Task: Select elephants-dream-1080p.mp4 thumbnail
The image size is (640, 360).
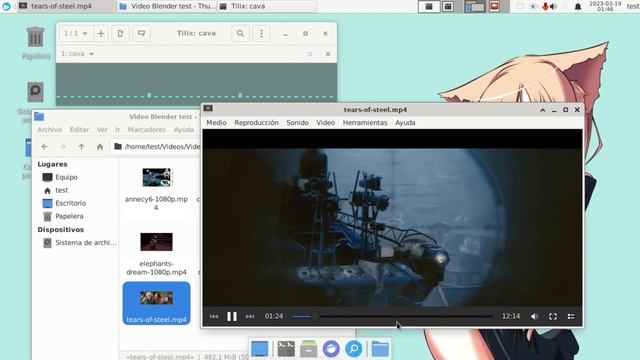Action: [156, 242]
